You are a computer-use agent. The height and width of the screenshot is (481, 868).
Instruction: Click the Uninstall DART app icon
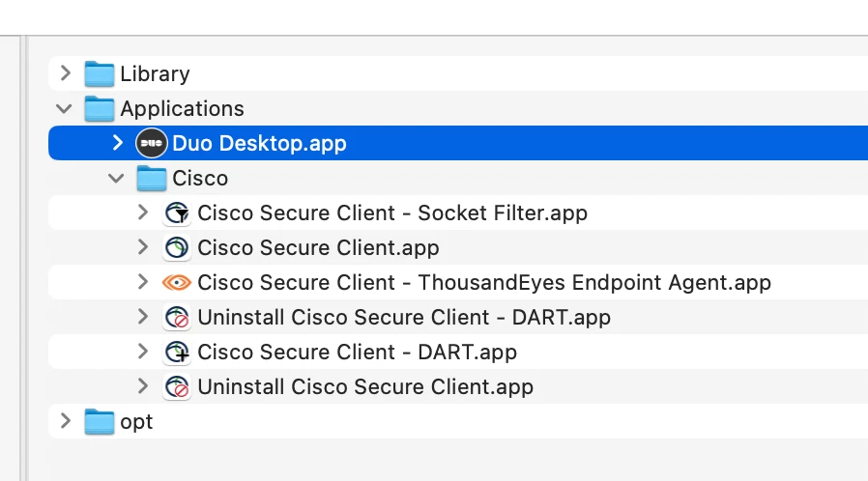pos(177,318)
